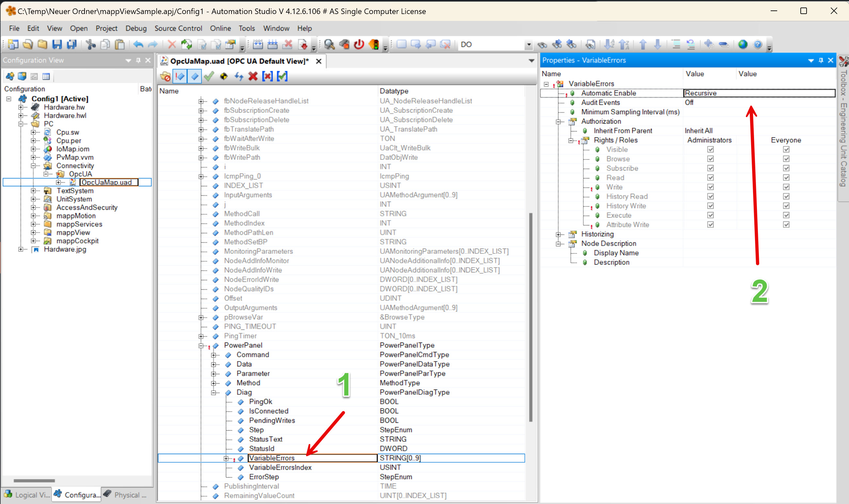Click the blue globe icon in main toolbar
Image resolution: width=849 pixels, height=504 pixels.
coord(743,44)
